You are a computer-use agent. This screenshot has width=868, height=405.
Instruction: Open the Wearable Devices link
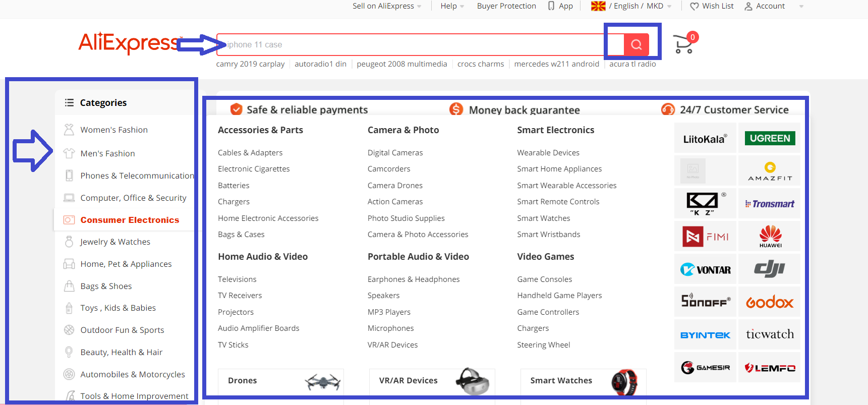[x=548, y=152]
